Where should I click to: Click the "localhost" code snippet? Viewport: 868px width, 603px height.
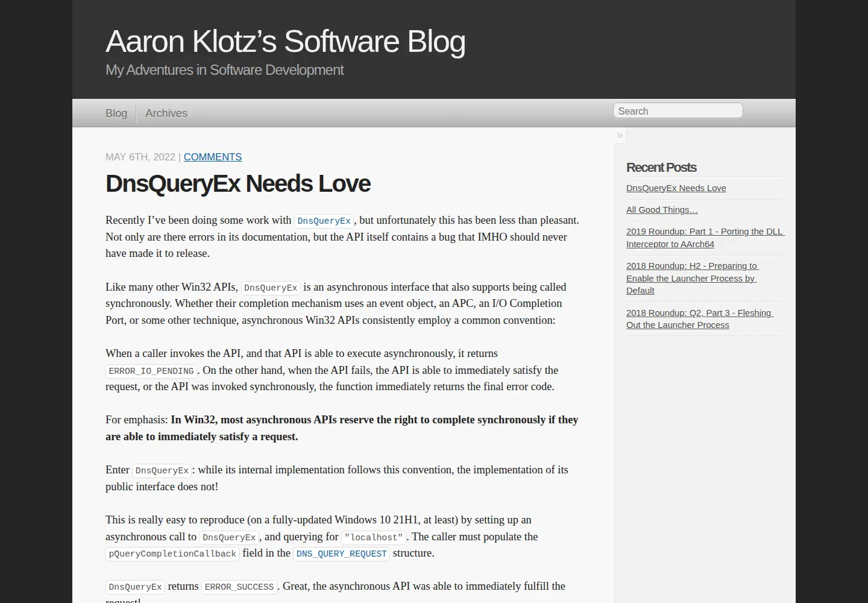(374, 537)
